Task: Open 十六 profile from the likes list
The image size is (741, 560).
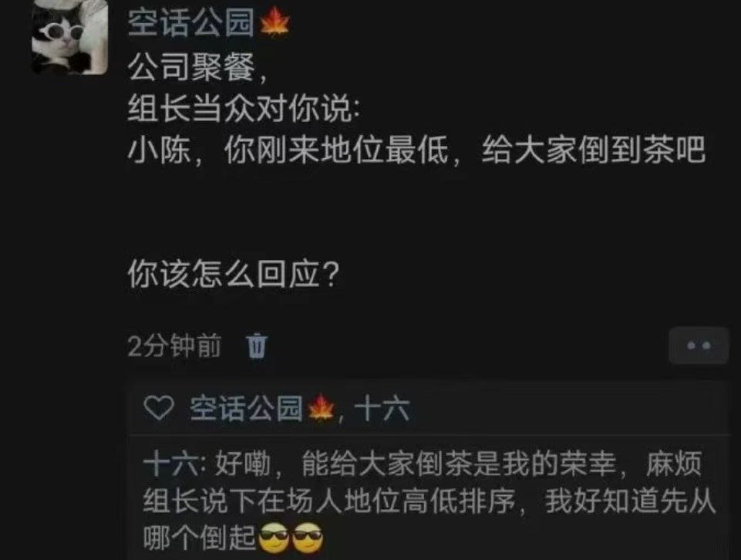Action: tap(382, 408)
